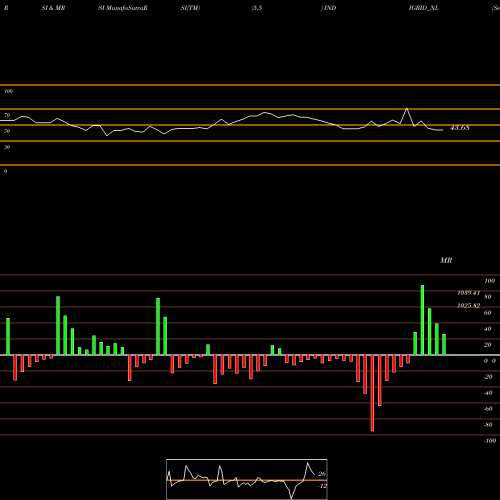Click the RSI 70 axis label
This screenshot has width=500, height=500.
coord(7,115)
